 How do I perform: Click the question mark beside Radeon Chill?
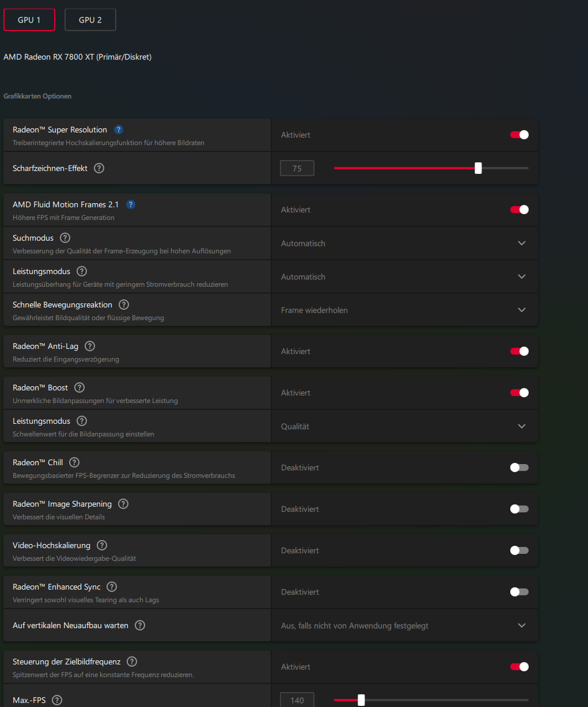pos(74,463)
